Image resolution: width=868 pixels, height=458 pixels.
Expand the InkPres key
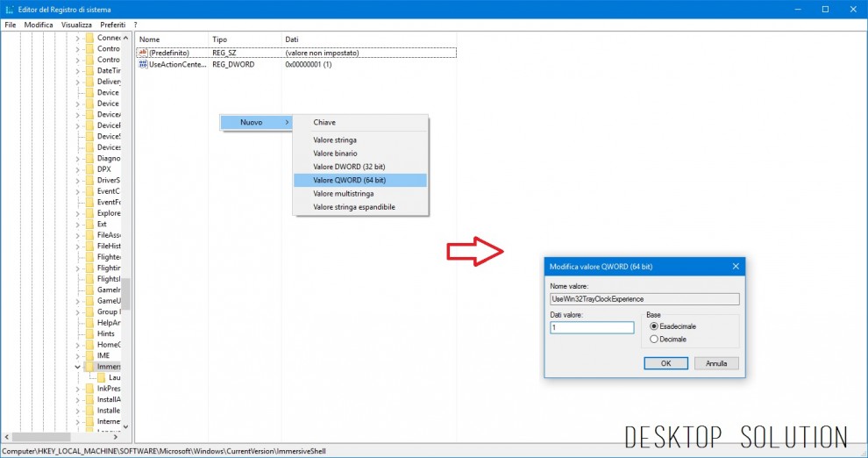[77, 389]
